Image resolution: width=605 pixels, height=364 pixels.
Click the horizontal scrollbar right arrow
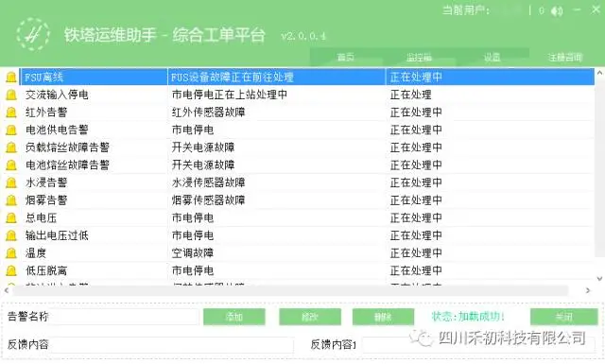pyautogui.click(x=588, y=290)
